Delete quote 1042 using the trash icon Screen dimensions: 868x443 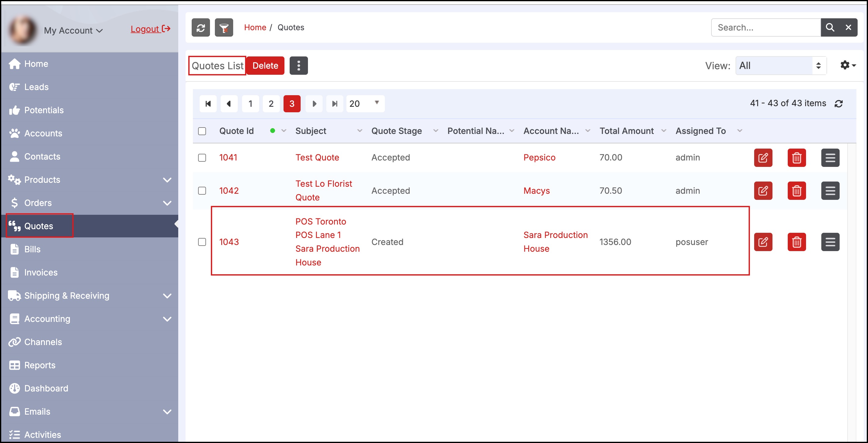coord(797,191)
